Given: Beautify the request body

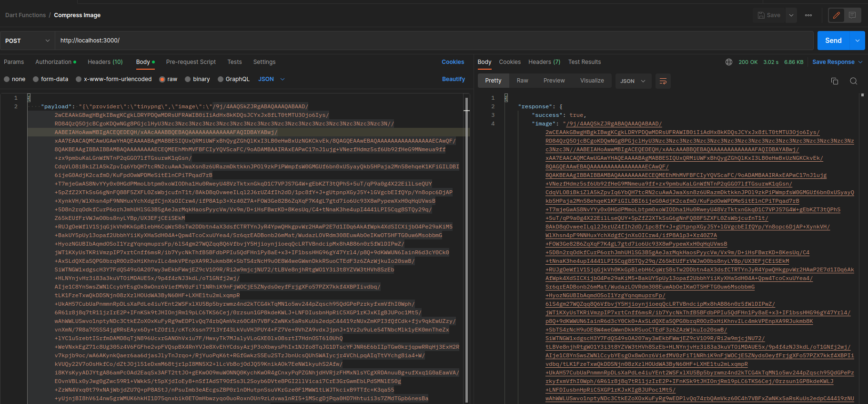Looking at the screenshot, I should click(x=454, y=79).
